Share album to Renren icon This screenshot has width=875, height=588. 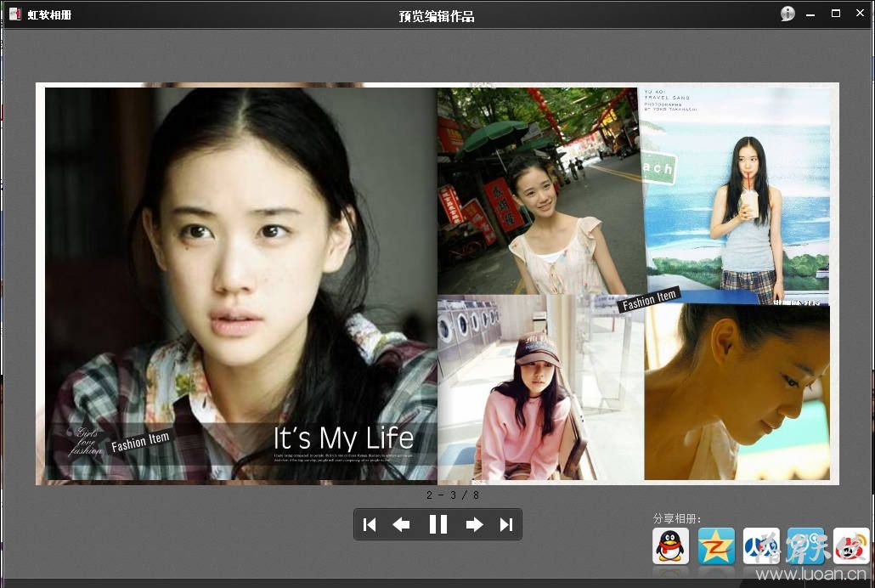point(761,546)
